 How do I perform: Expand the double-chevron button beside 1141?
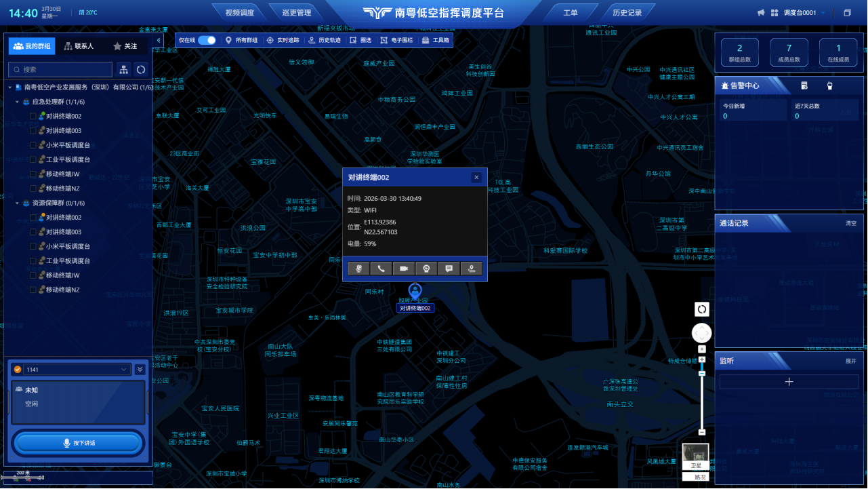[140, 370]
